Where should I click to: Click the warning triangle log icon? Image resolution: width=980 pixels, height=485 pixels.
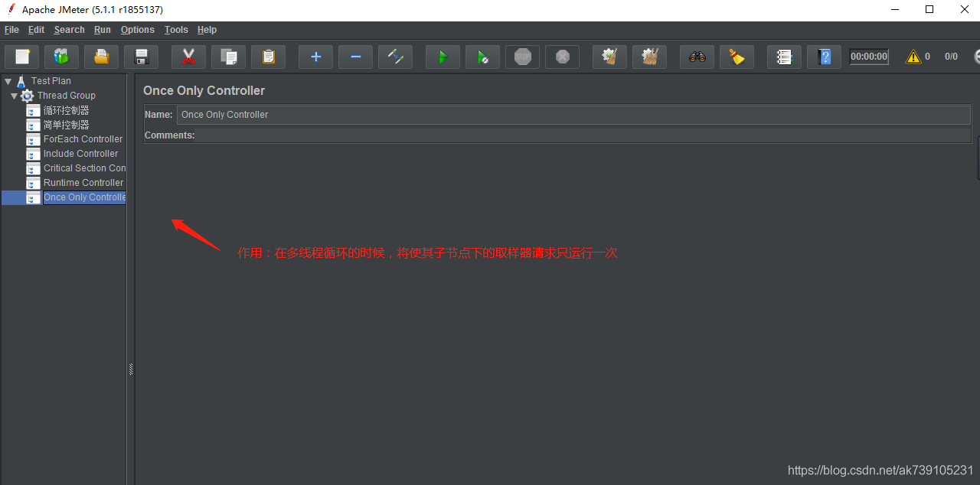(x=913, y=57)
